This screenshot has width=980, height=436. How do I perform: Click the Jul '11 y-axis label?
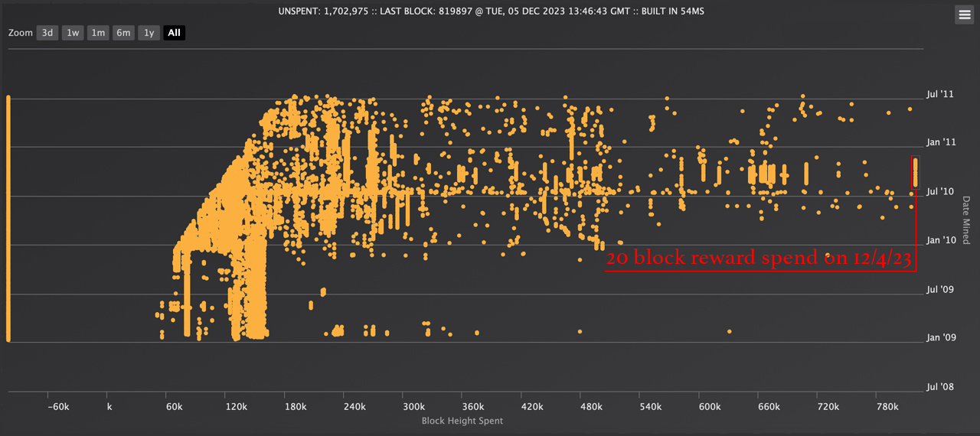pos(940,94)
